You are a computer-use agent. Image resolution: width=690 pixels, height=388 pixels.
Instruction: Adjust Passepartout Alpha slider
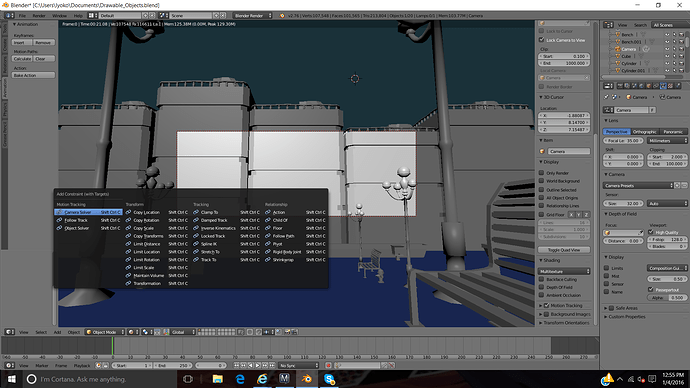click(x=667, y=297)
